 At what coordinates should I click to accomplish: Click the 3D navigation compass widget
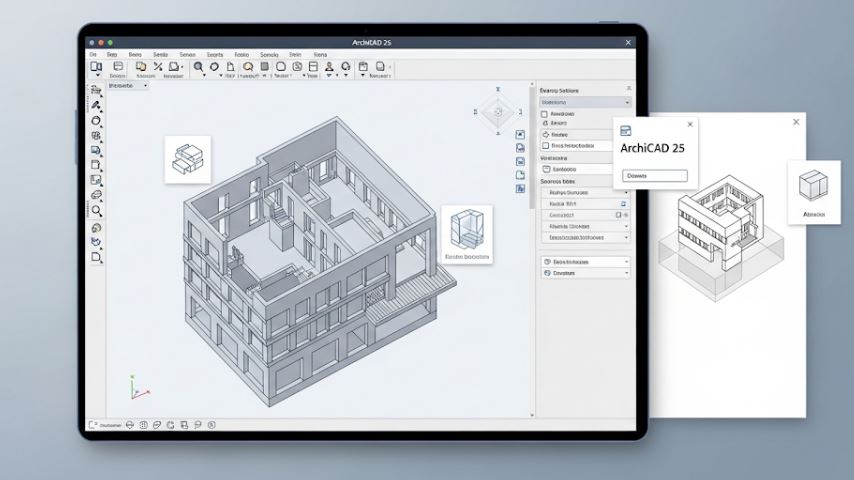point(498,112)
